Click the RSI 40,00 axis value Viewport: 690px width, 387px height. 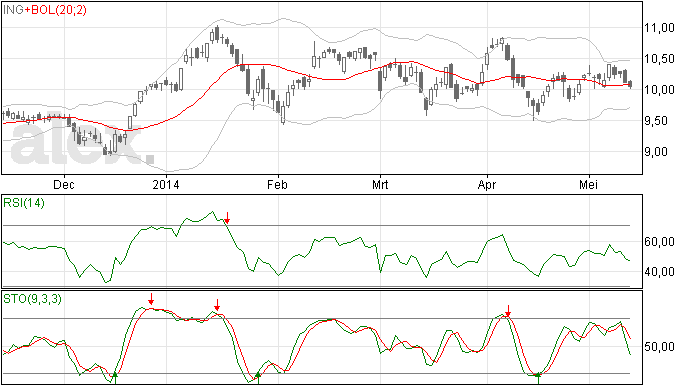[x=659, y=272]
